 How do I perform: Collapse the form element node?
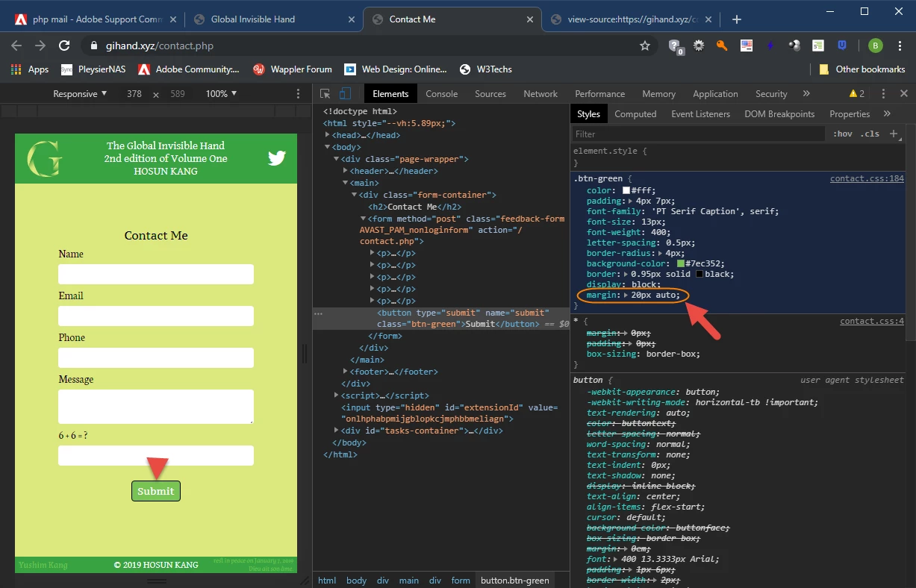click(x=364, y=219)
